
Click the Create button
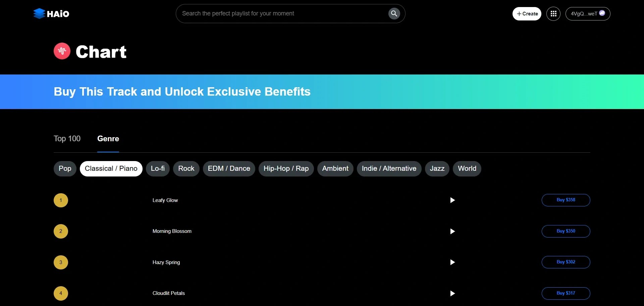(x=527, y=14)
